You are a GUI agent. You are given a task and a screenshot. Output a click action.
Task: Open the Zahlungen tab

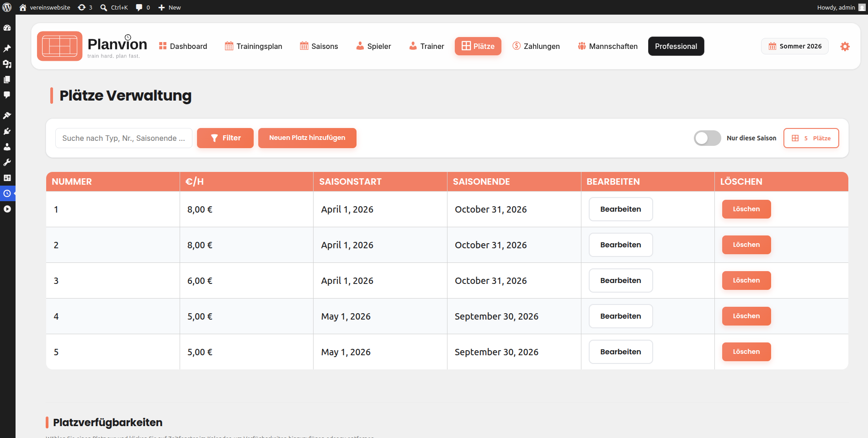536,46
